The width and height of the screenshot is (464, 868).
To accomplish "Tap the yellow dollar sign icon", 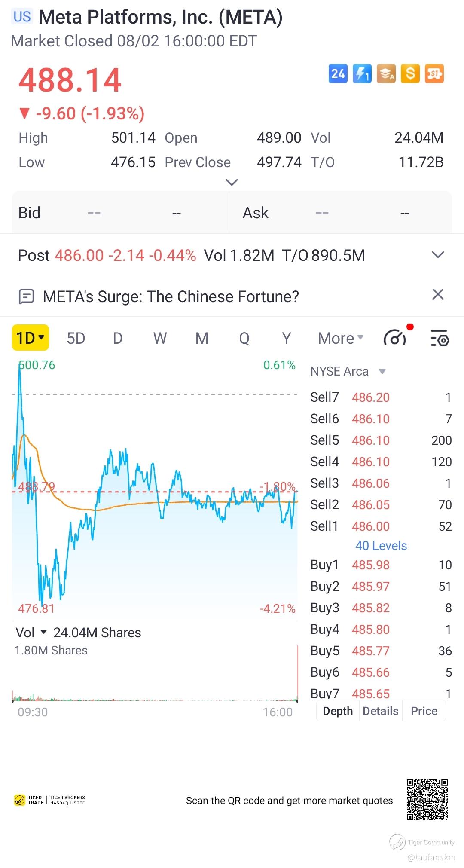I will (410, 74).
